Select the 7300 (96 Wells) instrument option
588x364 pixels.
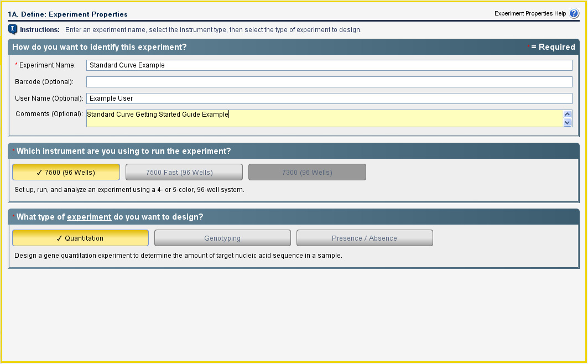point(307,173)
